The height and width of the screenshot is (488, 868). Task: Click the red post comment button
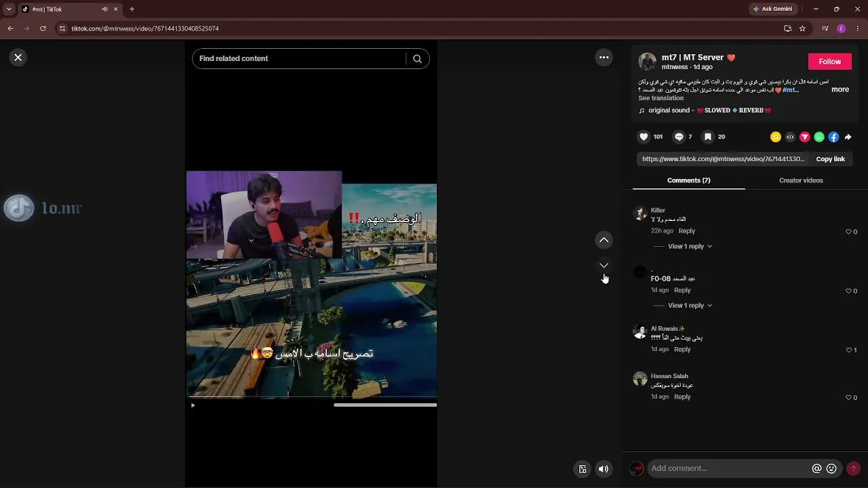[853, 468]
